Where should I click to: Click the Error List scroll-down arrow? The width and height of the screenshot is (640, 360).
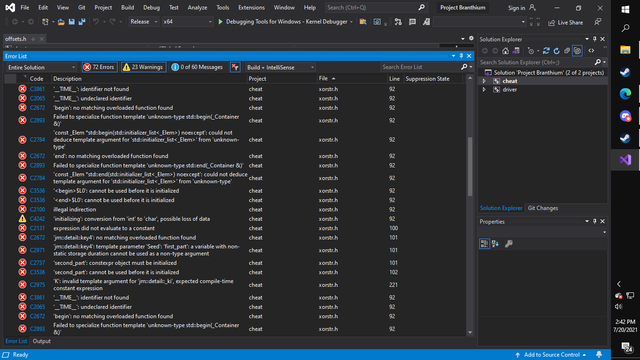pyautogui.click(x=470, y=332)
